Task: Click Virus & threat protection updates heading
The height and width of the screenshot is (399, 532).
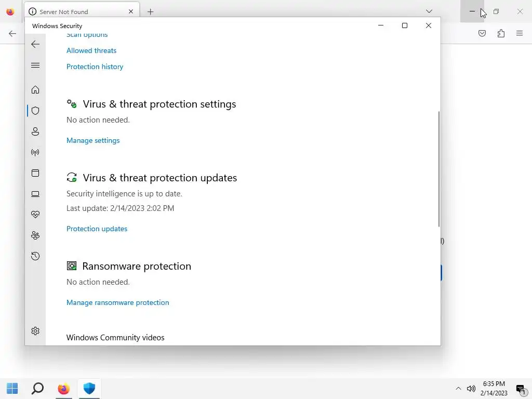Action: click(x=160, y=178)
